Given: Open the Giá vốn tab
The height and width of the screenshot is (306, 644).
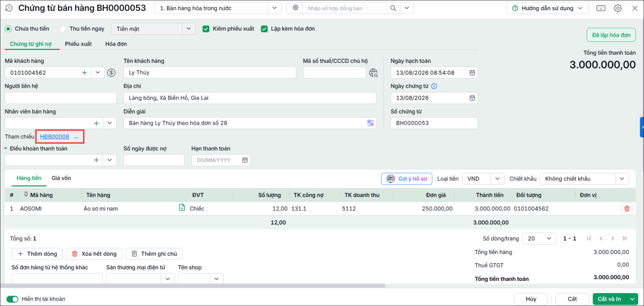Looking at the screenshot, I should [x=61, y=178].
